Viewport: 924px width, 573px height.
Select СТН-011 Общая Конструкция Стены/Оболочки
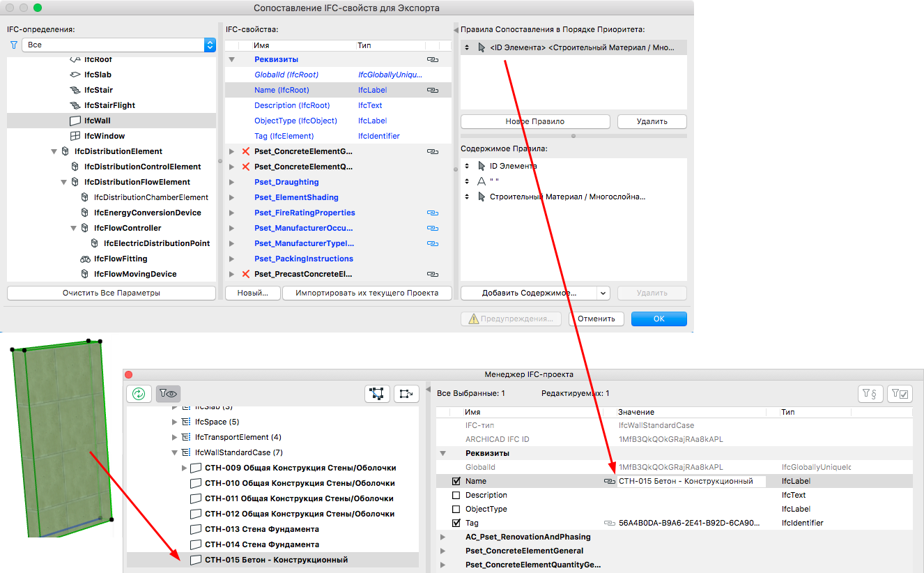tap(299, 498)
